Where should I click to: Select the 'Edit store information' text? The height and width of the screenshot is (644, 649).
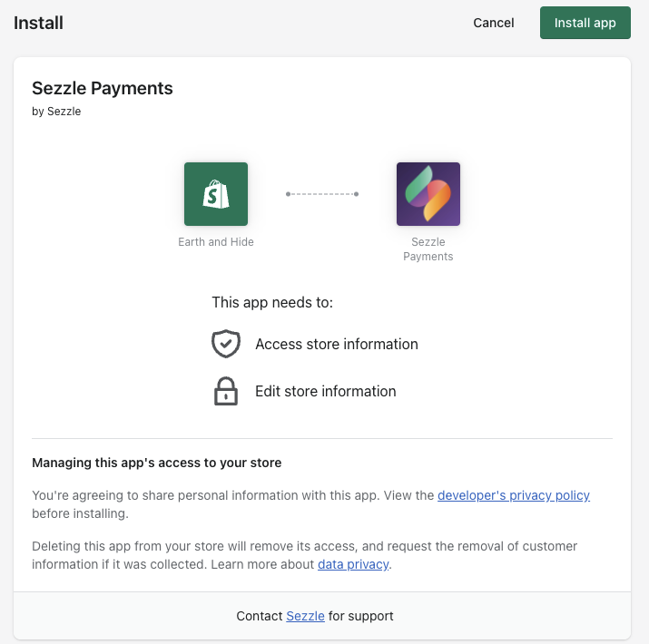[325, 391]
